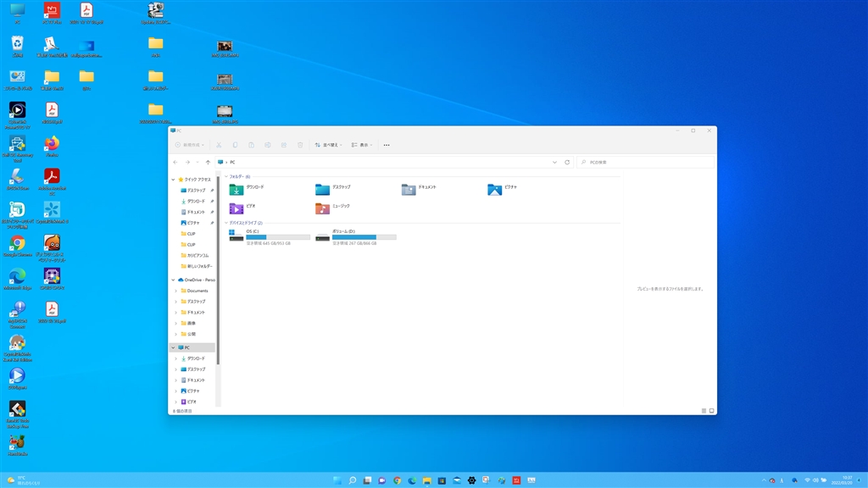This screenshot has height=488, width=868.
Task: Collapse the デバイスとドライブ group header
Action: [x=226, y=223]
